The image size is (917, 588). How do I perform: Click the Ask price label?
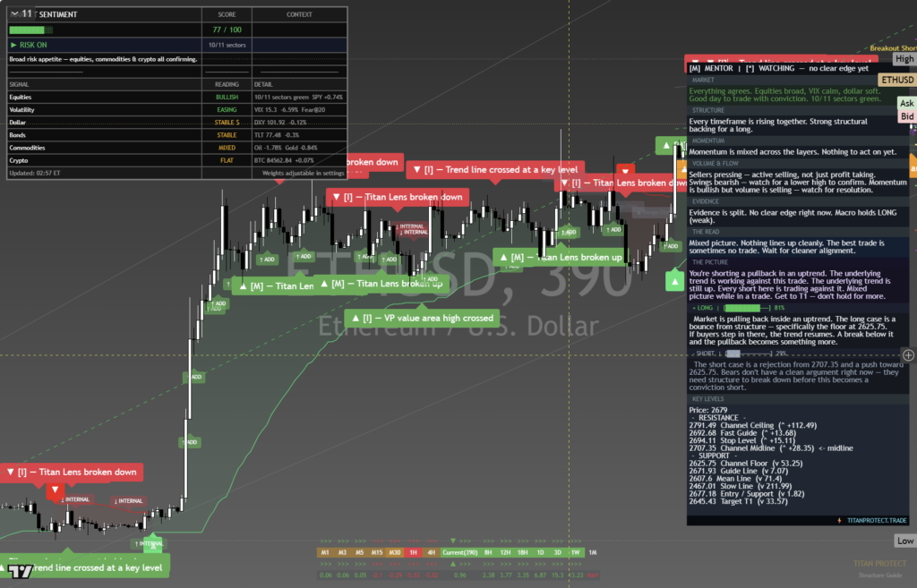(906, 104)
